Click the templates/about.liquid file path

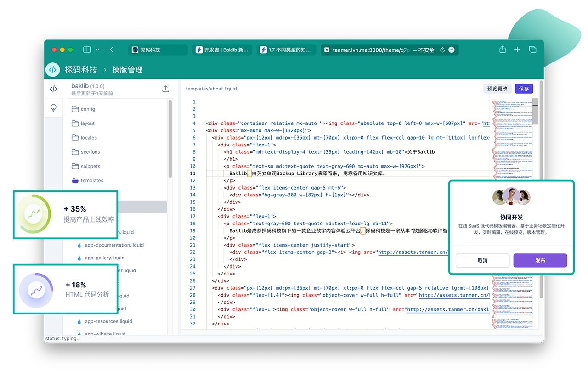(211, 89)
